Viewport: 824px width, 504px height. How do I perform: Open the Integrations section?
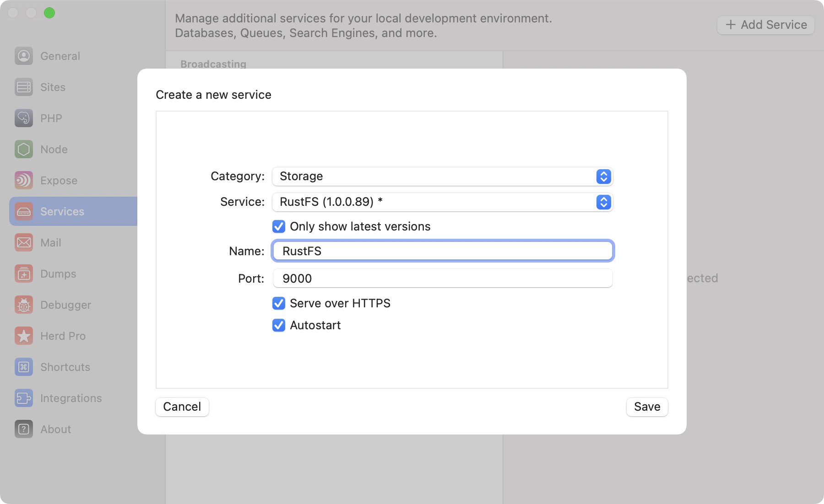coord(71,398)
